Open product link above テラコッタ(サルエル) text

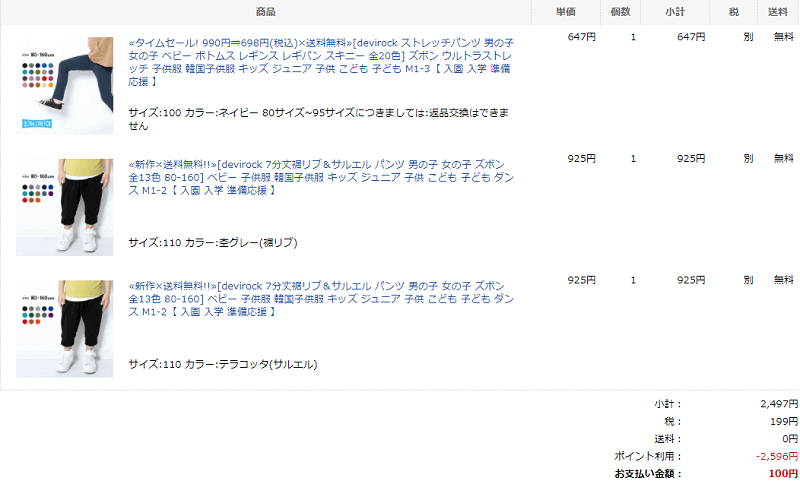point(322,298)
